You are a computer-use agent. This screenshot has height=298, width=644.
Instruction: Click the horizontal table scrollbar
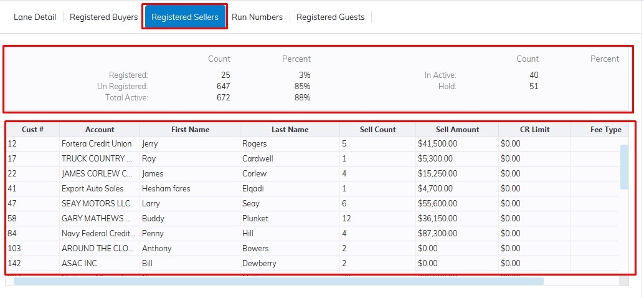[x=278, y=281]
